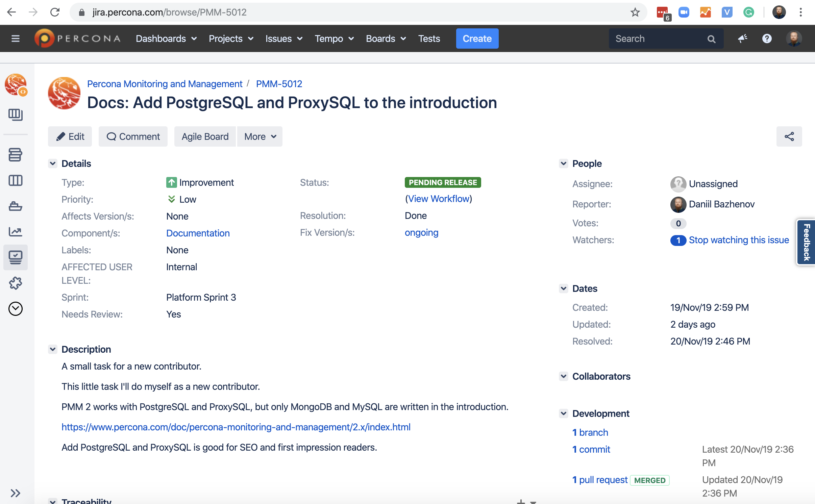Click Stop watching this issue

tap(739, 240)
